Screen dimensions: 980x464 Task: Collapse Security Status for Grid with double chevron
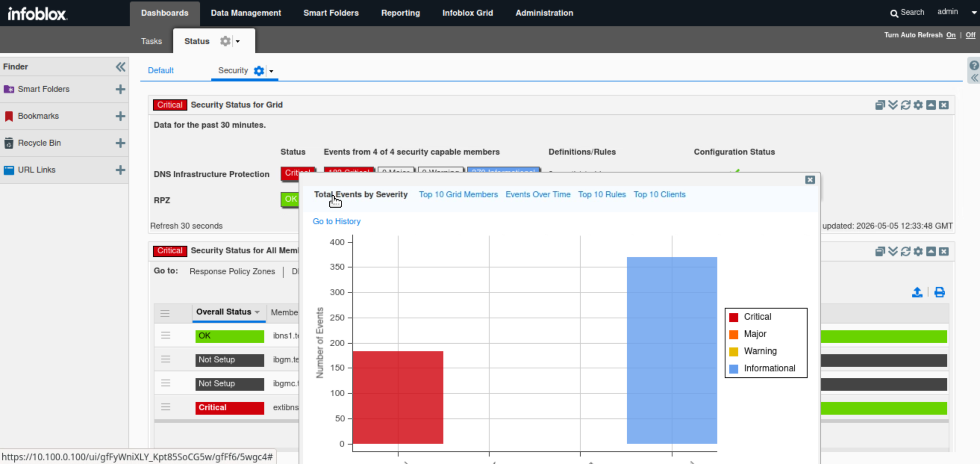tap(893, 105)
